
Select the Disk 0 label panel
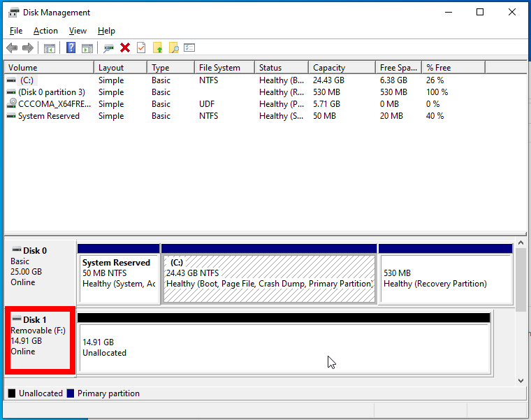pos(40,272)
